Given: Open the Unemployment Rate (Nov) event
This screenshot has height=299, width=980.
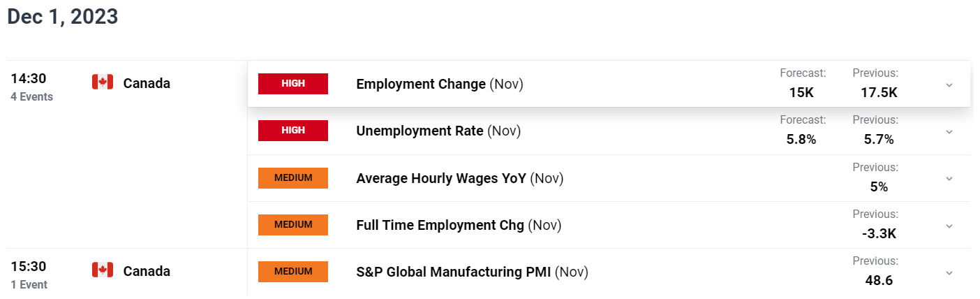Looking at the screenshot, I should pos(438,131).
